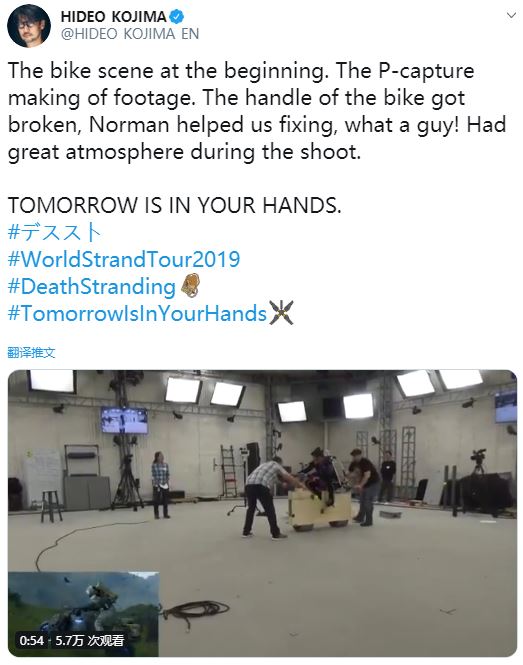
Task: Click the TOMORROW IS IN YOUR HANDS line
Action: [x=174, y=205]
